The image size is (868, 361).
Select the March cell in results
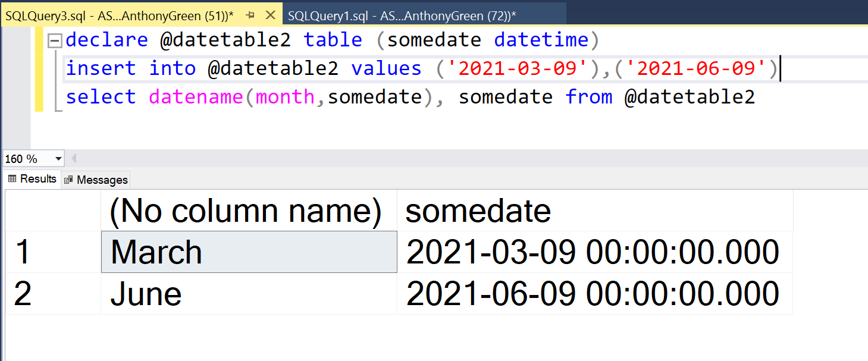pos(248,252)
